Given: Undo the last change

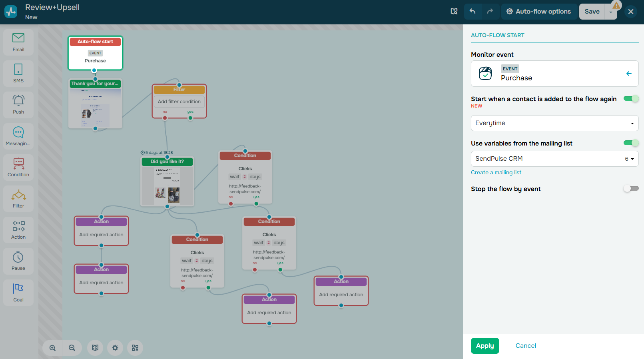Looking at the screenshot, I should coord(473,12).
